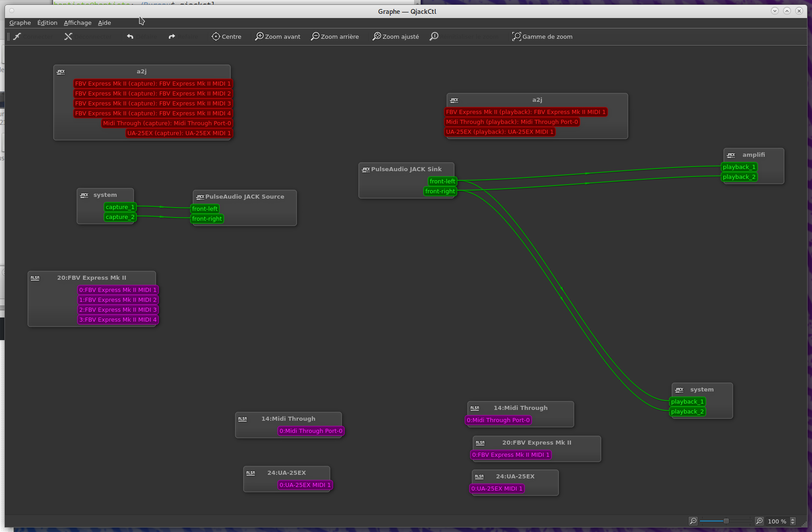Select port FBV Express Mk II (capture) MIDI 3

point(153,104)
